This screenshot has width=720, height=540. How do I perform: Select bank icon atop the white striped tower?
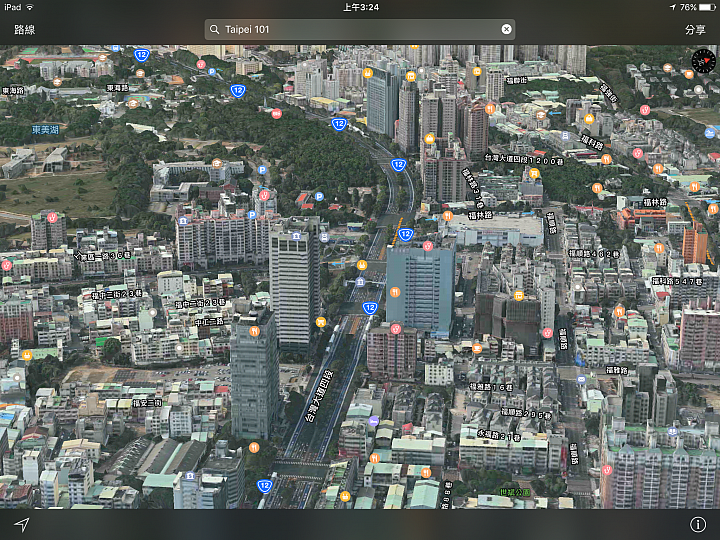[296, 236]
